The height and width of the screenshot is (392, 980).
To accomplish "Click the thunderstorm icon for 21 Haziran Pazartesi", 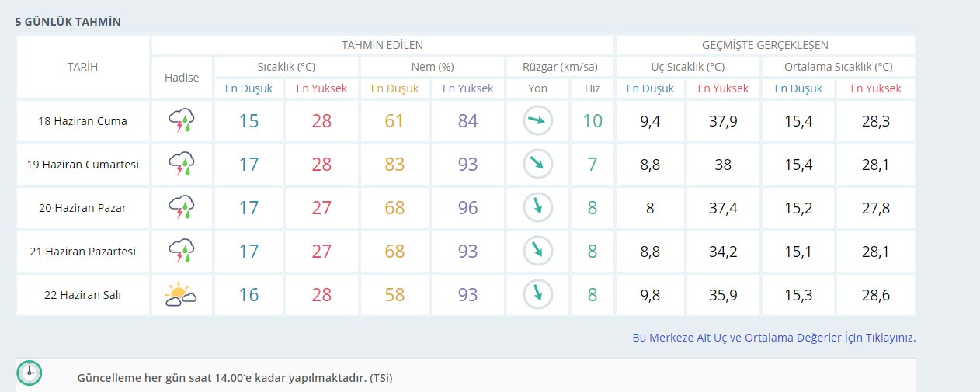I will point(182,252).
